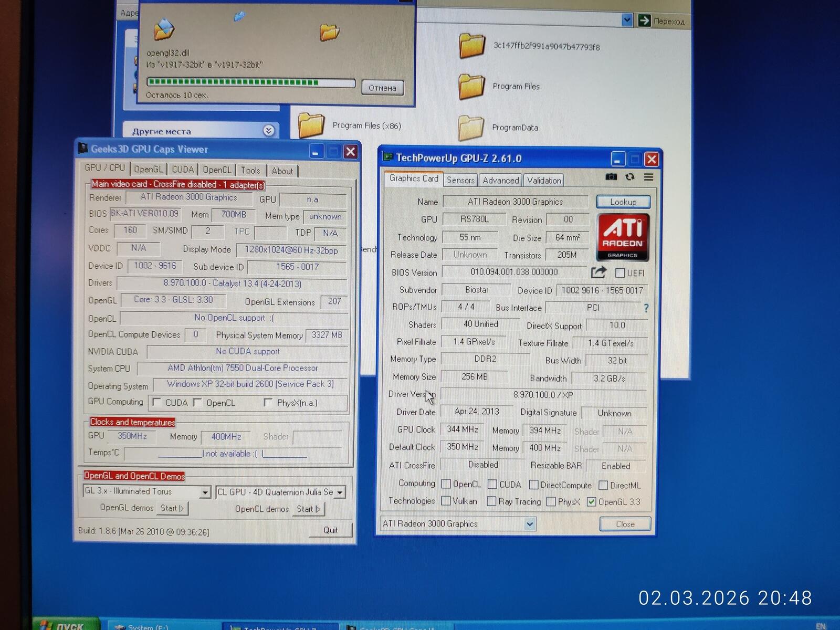
Task: Toggle the CUDA computing checkbox in GPU-Z
Action: click(492, 484)
